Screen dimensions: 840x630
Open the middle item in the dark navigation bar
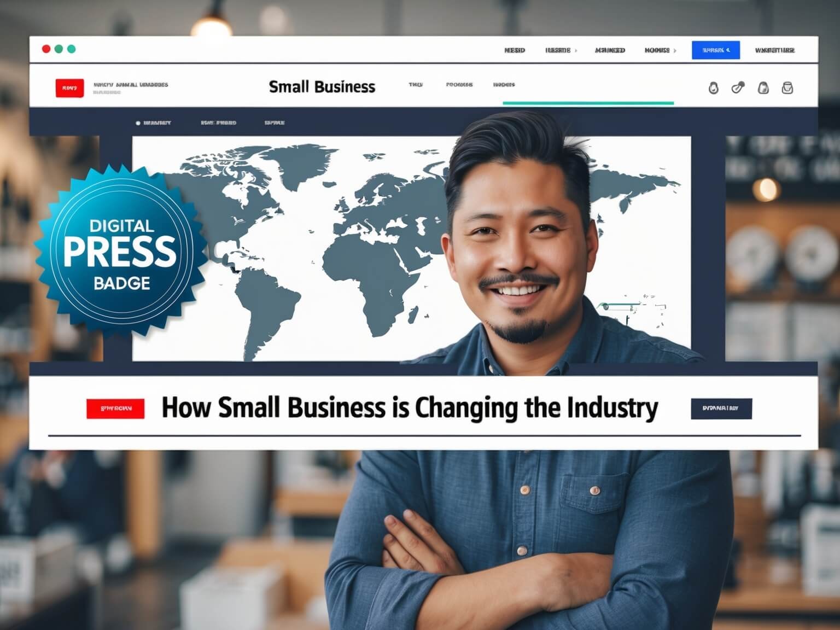218,123
